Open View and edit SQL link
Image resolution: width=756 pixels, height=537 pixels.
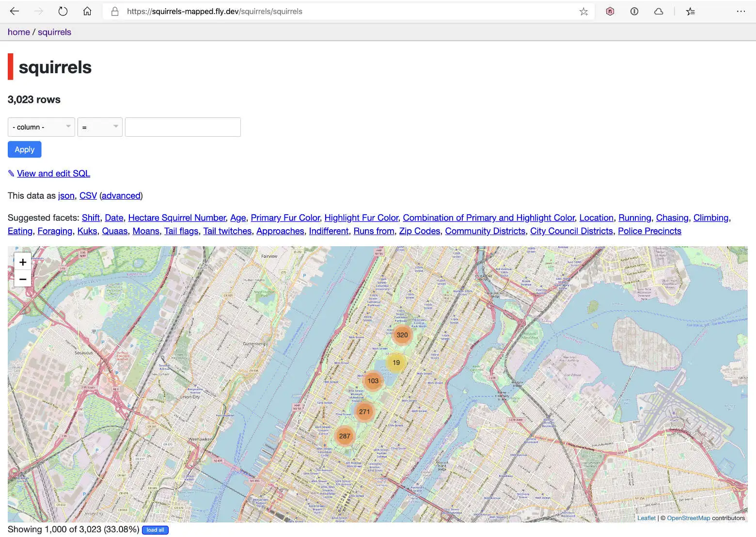(53, 174)
